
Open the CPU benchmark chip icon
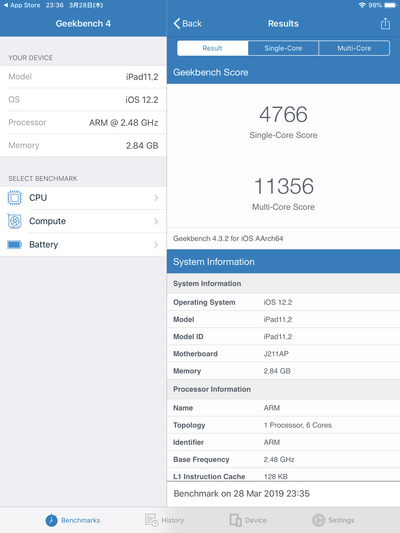tap(14, 198)
